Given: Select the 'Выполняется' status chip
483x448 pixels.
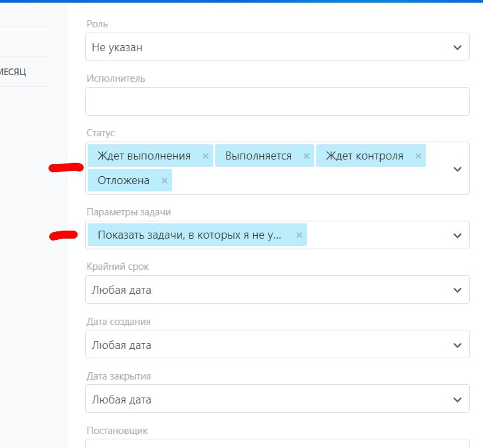Looking at the screenshot, I should click(x=258, y=156).
